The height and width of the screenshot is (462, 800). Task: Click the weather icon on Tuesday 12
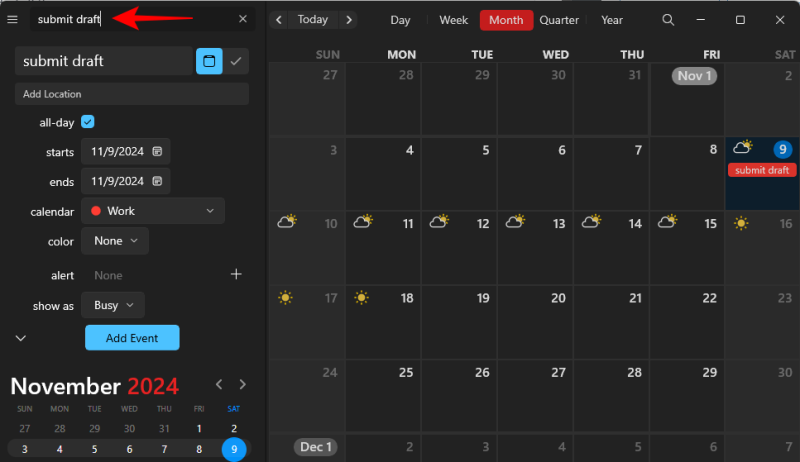(439, 221)
